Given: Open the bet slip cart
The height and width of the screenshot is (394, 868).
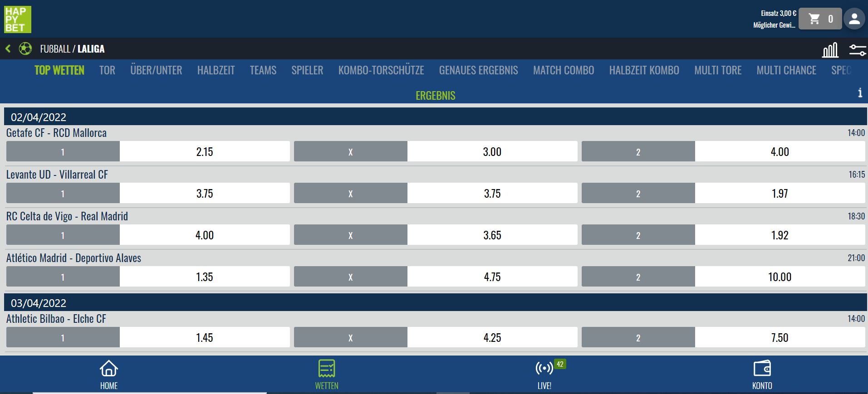Looking at the screenshot, I should [x=820, y=19].
